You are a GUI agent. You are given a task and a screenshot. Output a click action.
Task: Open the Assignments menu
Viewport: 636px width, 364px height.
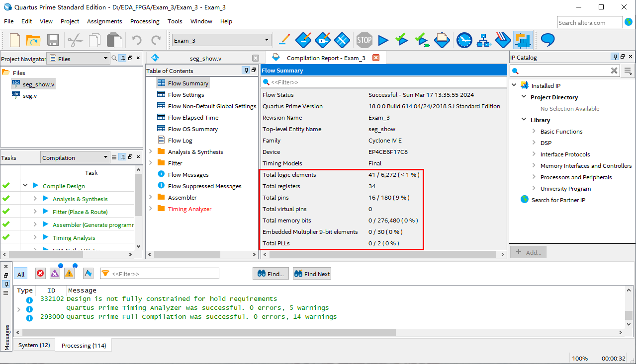(104, 21)
